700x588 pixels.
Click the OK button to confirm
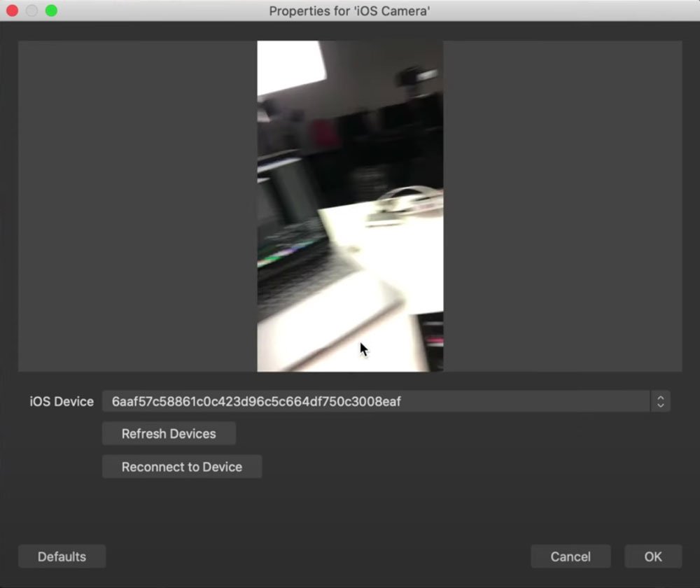[x=653, y=556]
